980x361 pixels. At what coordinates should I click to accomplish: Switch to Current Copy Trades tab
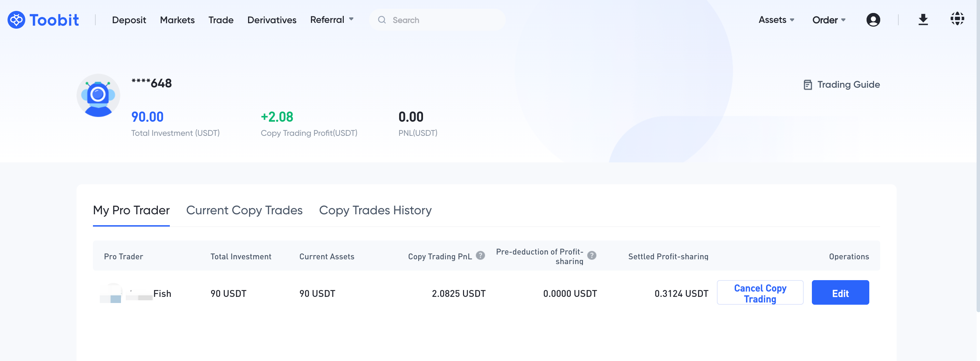pyautogui.click(x=244, y=210)
